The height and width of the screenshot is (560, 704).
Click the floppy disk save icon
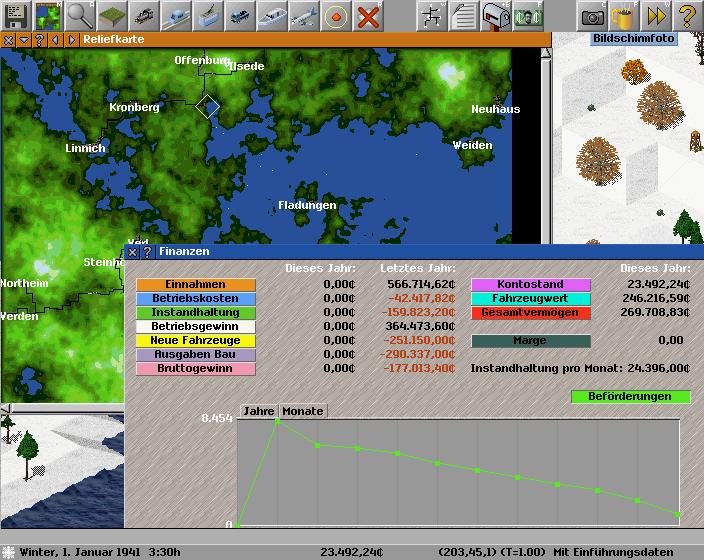click(x=16, y=16)
